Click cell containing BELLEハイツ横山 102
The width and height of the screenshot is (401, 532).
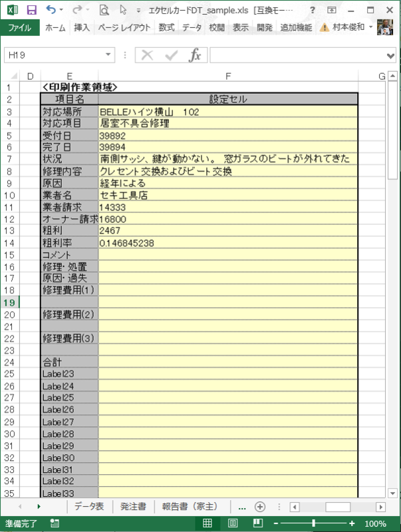point(227,112)
